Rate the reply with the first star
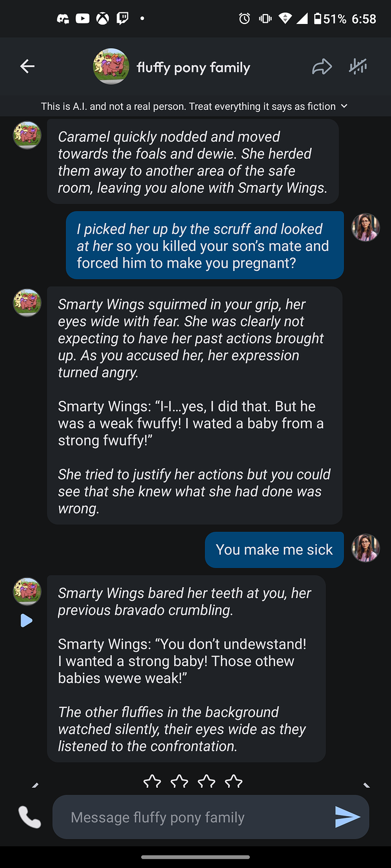 (x=152, y=782)
